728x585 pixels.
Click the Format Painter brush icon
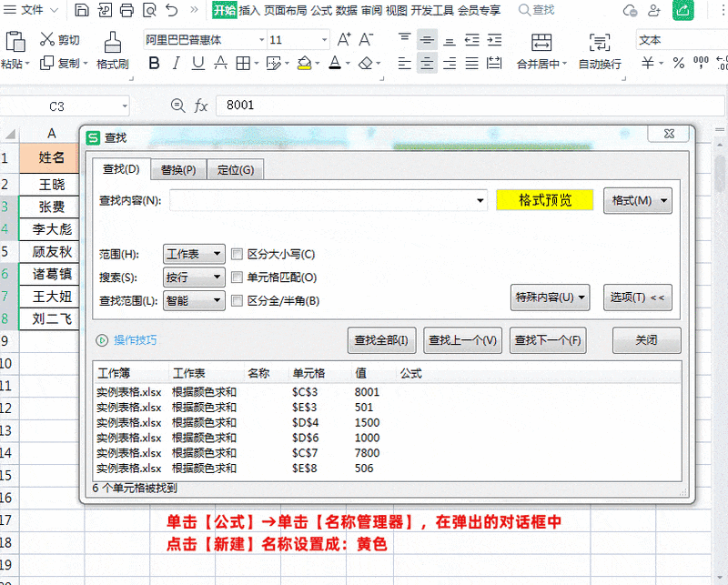pyautogui.click(x=112, y=42)
